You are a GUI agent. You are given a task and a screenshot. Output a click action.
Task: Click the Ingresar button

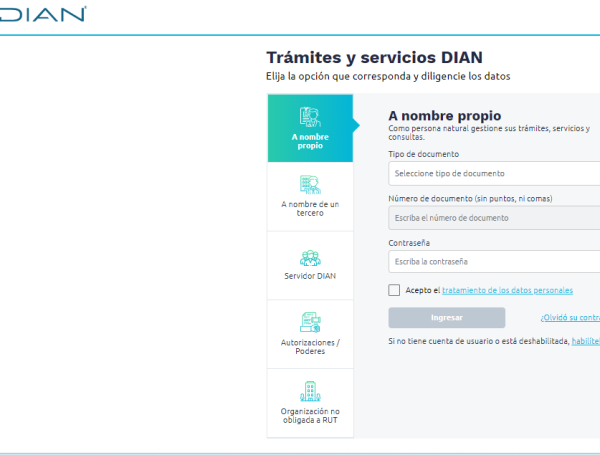pyautogui.click(x=447, y=318)
